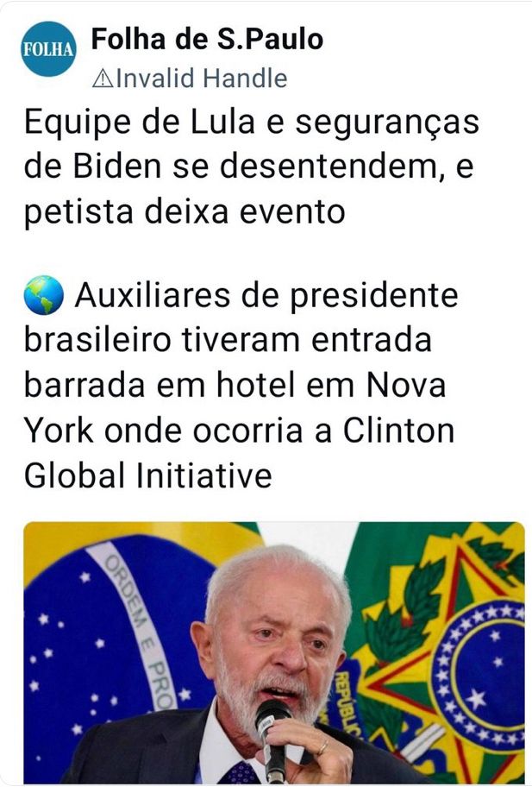Click the words Clinton in the post
This screenshot has height=793, width=532.
pos(399,431)
